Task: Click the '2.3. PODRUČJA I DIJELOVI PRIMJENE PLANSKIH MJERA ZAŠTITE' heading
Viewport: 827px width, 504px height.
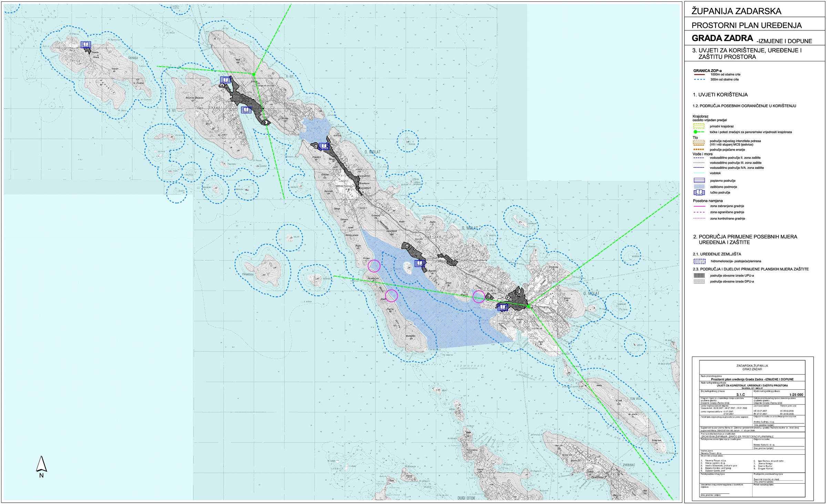Action: 751,269
